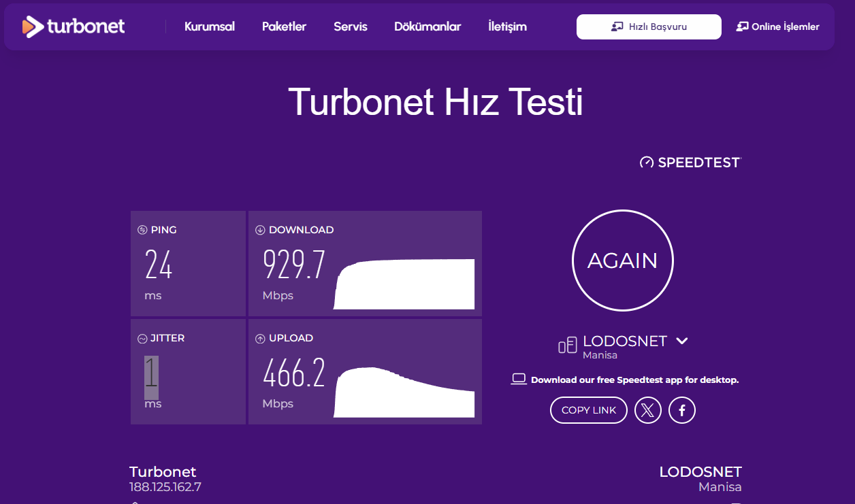Click the Online İşlemler icon
Screen dimensions: 855x504
[x=742, y=27]
